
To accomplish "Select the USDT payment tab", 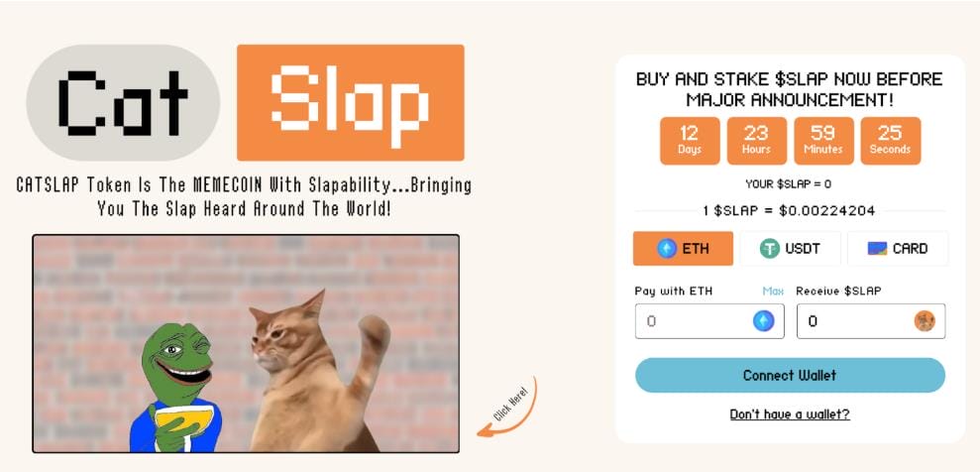I will (x=790, y=248).
